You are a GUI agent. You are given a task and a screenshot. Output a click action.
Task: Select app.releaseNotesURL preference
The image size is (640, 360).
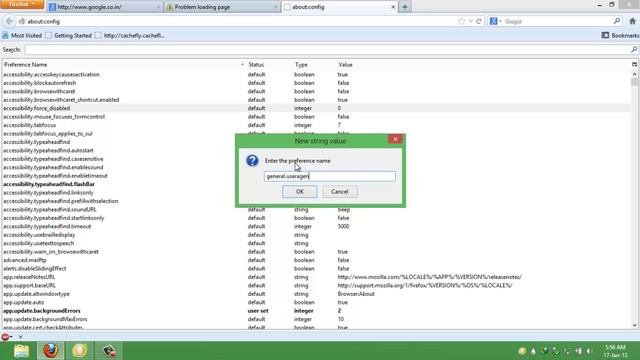(29, 277)
